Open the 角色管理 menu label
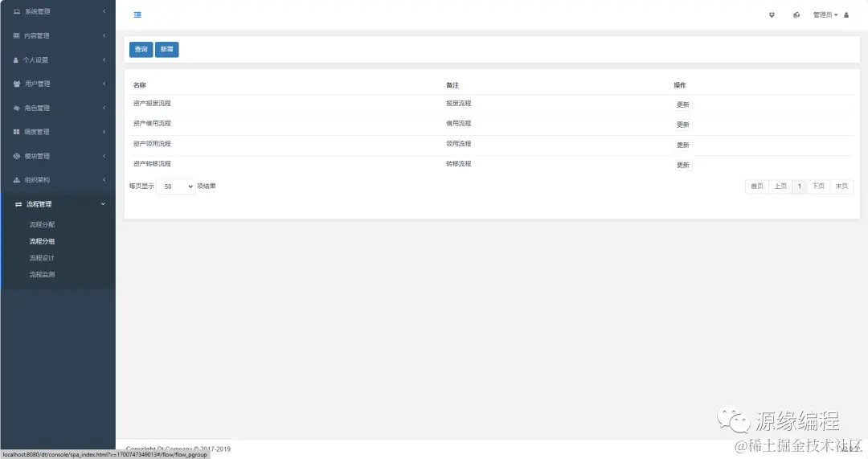 37,108
